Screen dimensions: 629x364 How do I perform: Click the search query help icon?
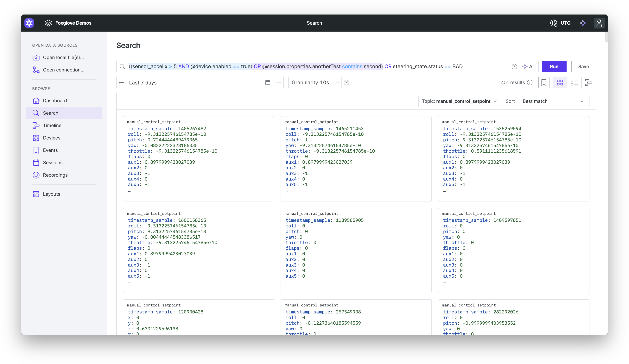[x=514, y=67]
